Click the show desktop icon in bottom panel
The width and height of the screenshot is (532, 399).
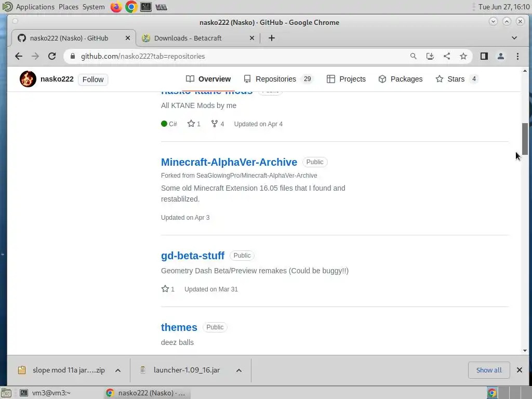click(x=6, y=393)
